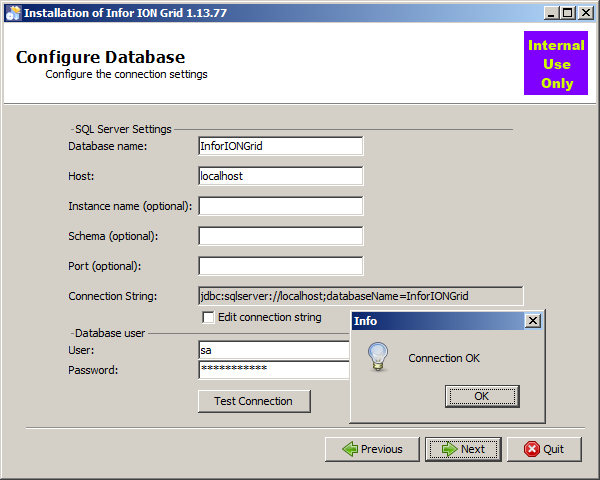
Task: Click the Database name field
Action: [280, 146]
